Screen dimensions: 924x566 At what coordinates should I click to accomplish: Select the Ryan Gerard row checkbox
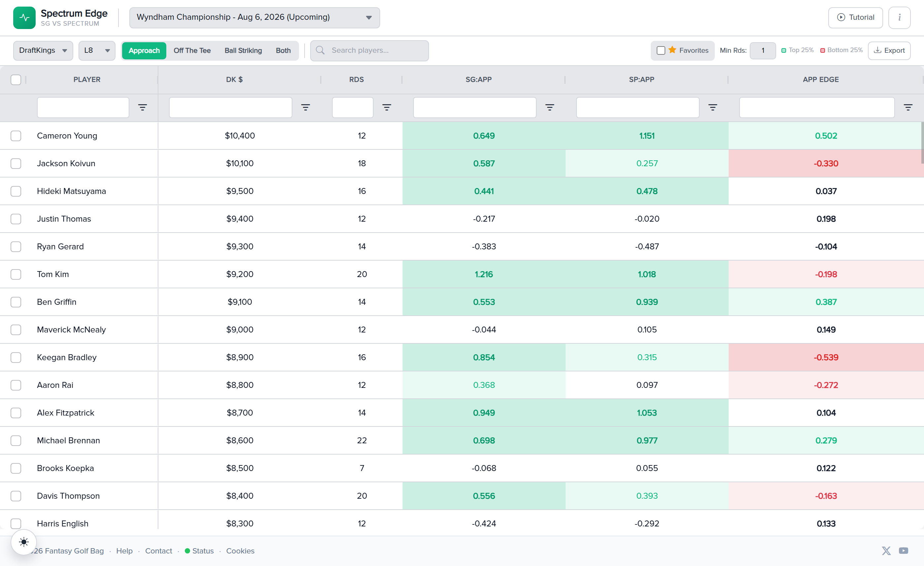(16, 247)
